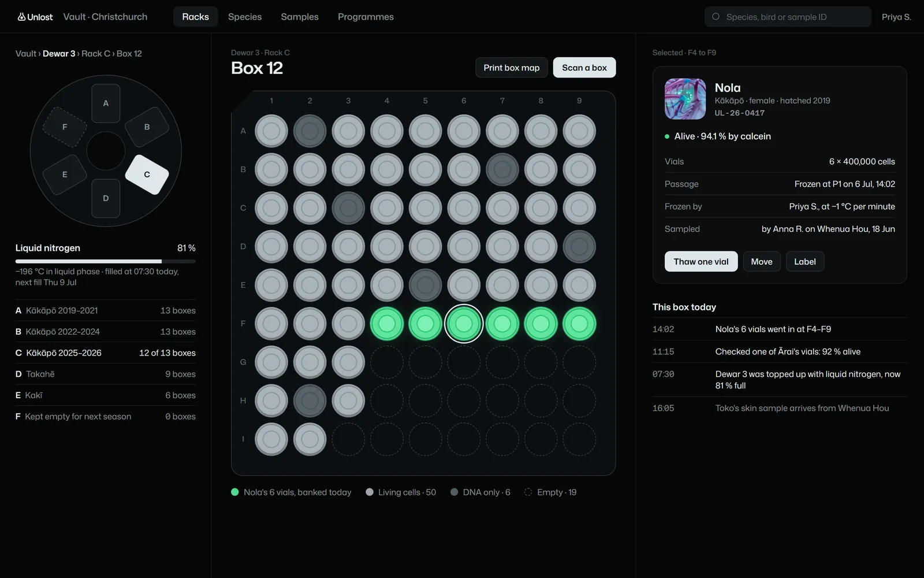Click the search magnifier icon
The height and width of the screenshot is (578, 924).
[716, 17]
